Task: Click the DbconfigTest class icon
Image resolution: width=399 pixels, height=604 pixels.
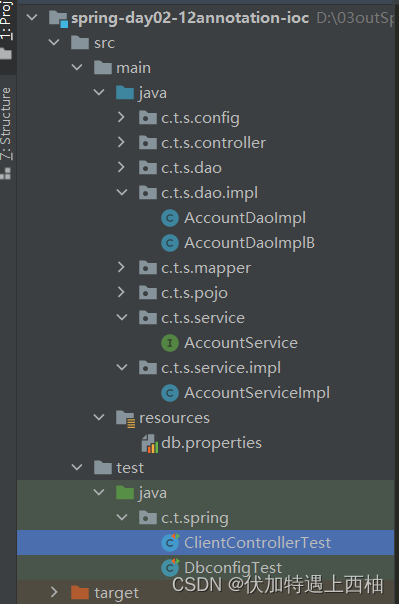Action: 170,567
